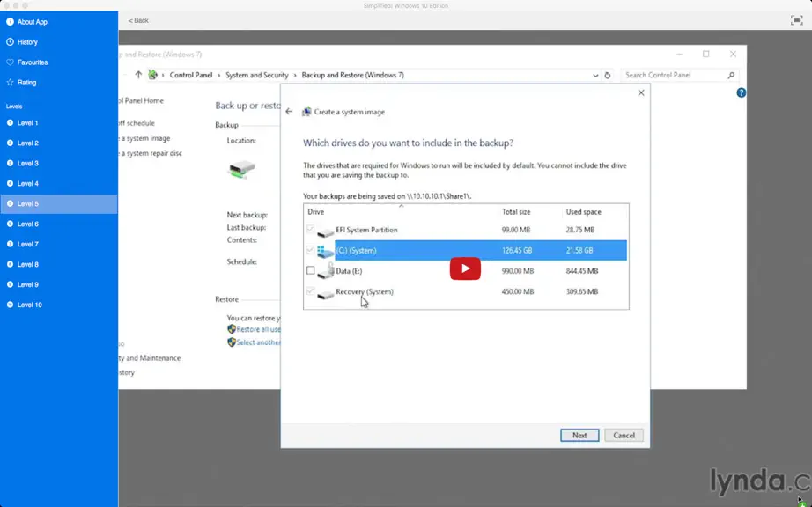Viewport: 812px width, 507px height.
Task: Play the video with the red play button
Action: point(465,268)
